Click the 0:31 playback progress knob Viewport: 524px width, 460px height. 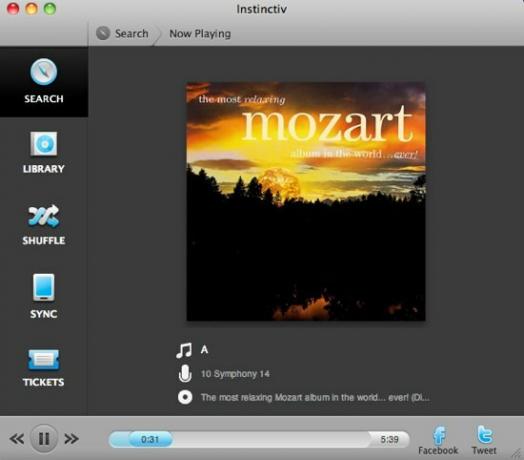pos(150,439)
